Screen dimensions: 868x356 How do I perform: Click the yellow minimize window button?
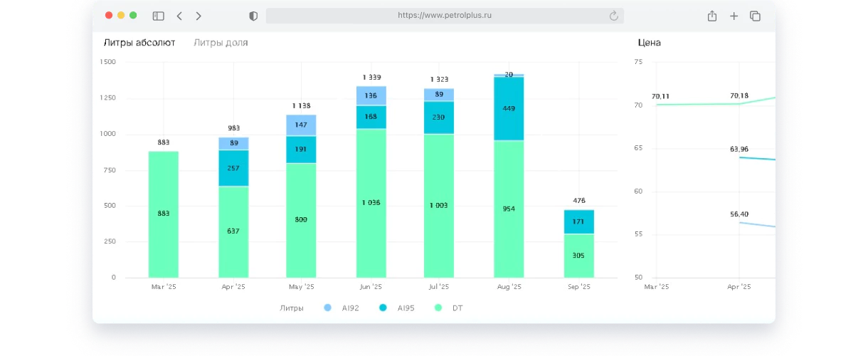(x=121, y=15)
